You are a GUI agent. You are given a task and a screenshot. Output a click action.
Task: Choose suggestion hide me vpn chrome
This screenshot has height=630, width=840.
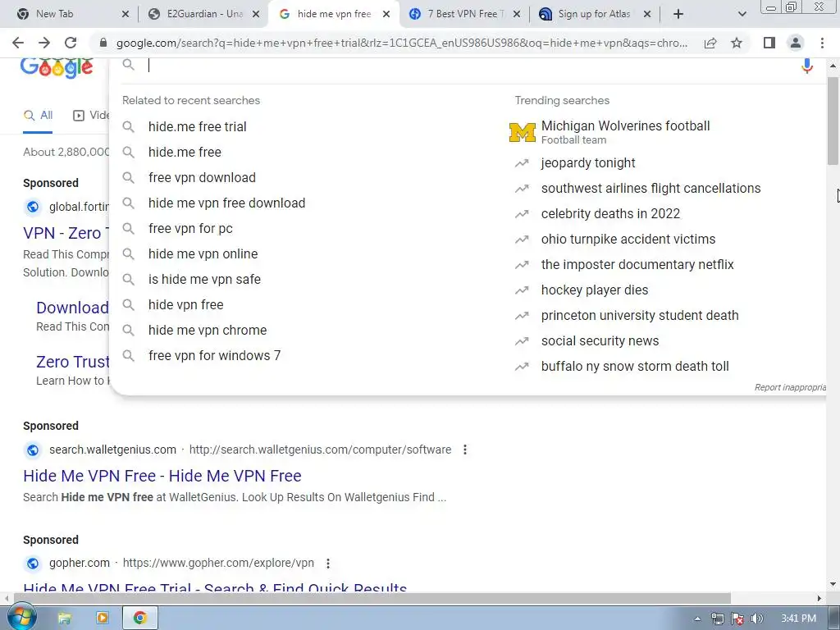coord(208,330)
